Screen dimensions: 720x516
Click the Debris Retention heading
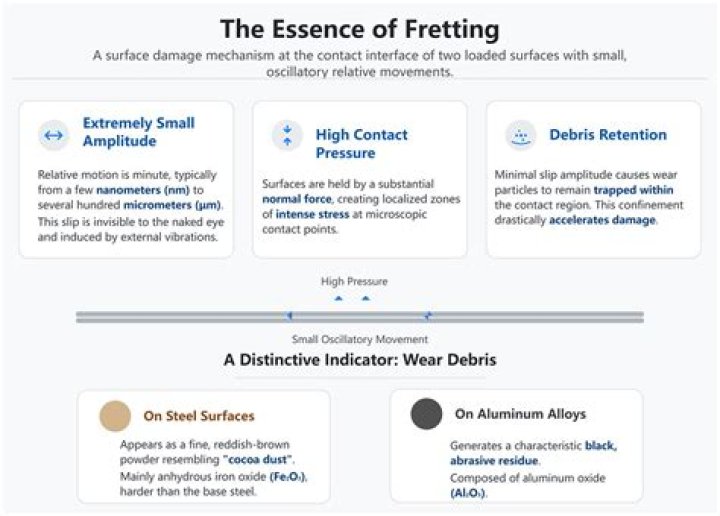tap(607, 135)
